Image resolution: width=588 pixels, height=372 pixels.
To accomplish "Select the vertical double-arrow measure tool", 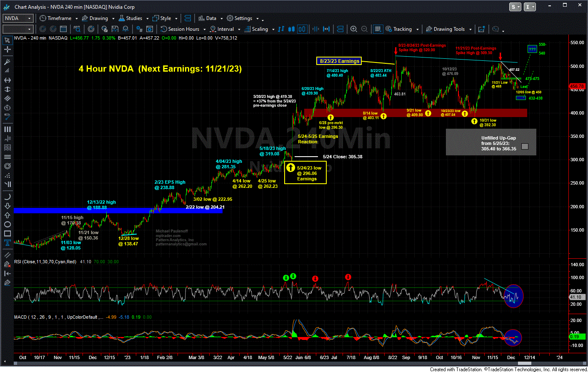I will pyautogui.click(x=7, y=89).
